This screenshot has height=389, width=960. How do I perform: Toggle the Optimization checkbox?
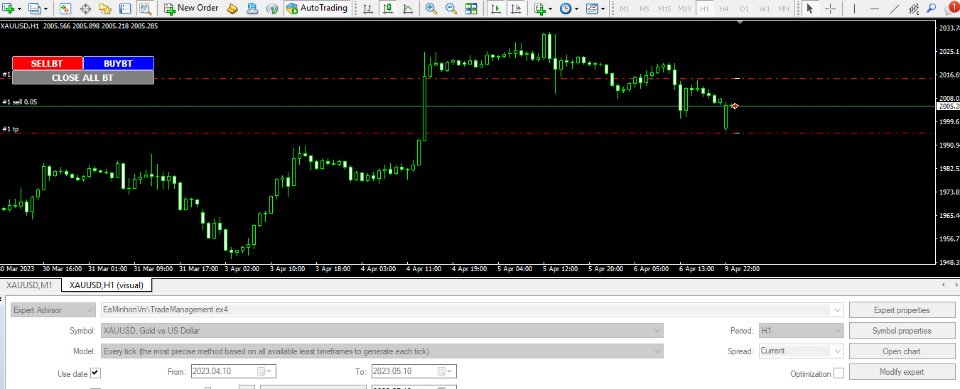838,373
